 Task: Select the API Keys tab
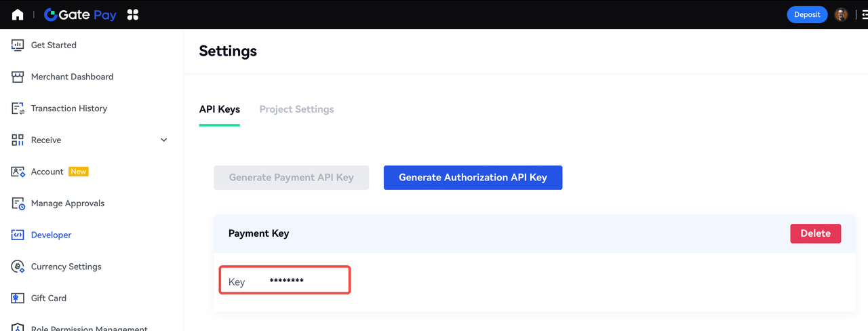pyautogui.click(x=219, y=109)
